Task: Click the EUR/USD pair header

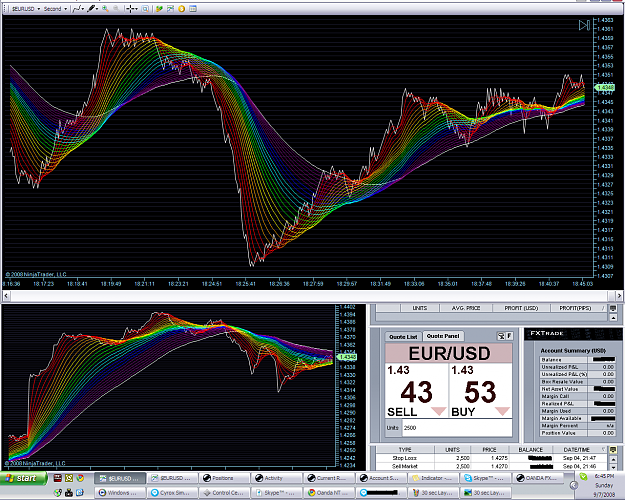Action: pos(449,353)
